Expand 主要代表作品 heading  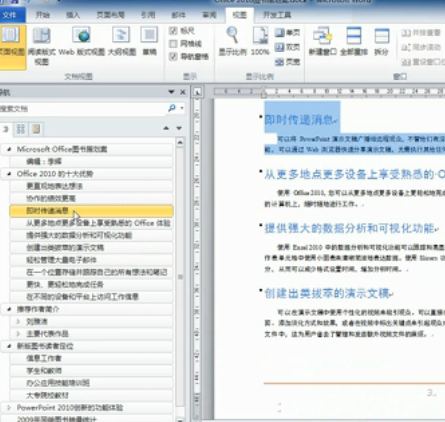[19, 334]
